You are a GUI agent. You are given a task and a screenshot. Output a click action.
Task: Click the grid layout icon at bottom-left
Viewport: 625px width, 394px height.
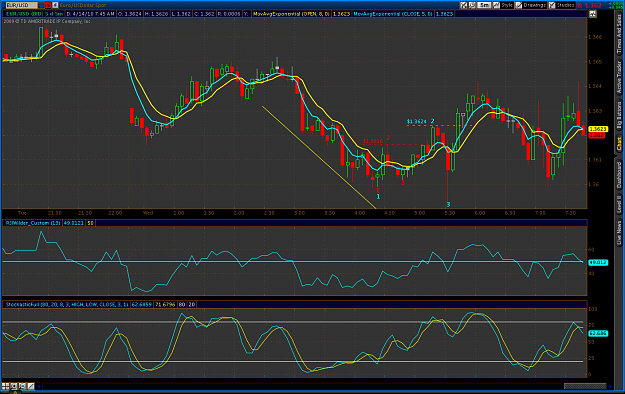pyautogui.click(x=5, y=386)
